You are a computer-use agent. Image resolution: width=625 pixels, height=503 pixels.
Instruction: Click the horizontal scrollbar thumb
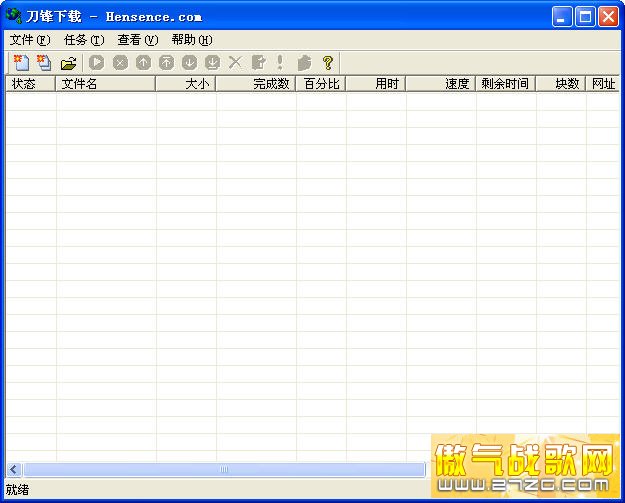coord(224,470)
